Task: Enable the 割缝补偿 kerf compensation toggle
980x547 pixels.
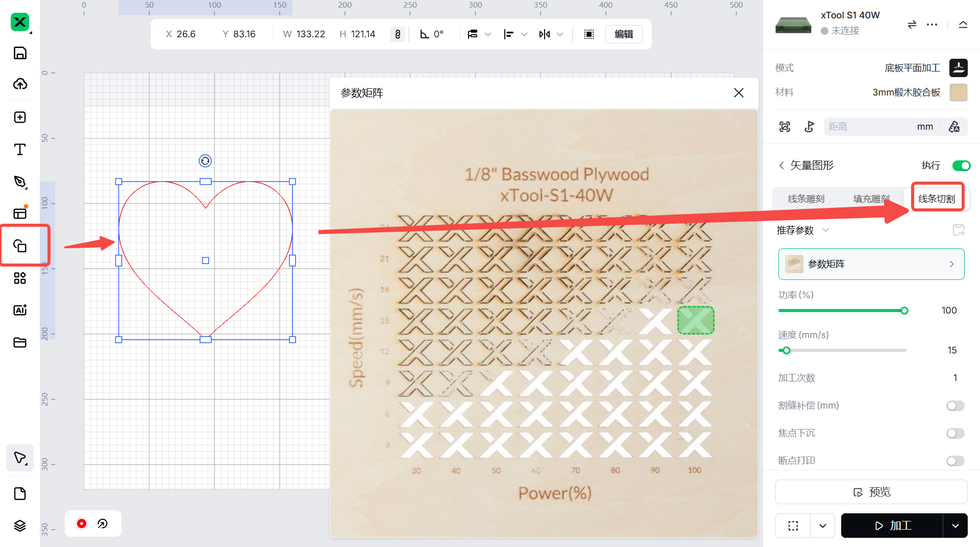Action: coord(955,406)
